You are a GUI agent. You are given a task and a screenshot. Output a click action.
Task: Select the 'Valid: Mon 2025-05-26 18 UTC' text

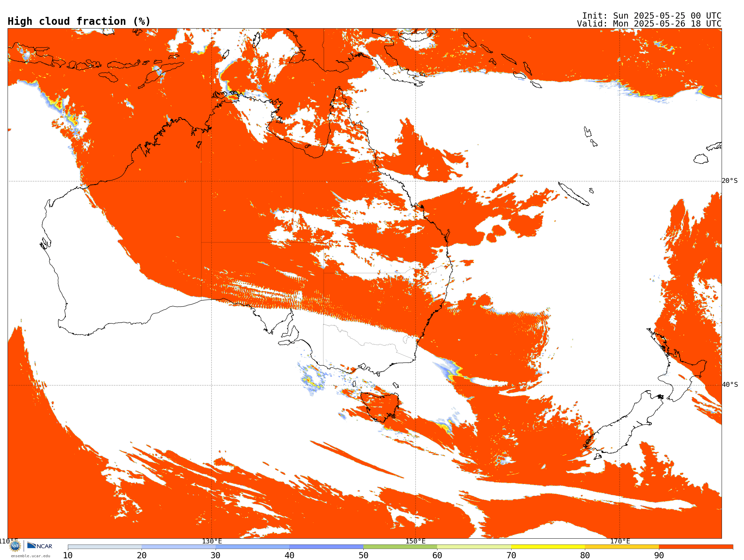(x=649, y=24)
